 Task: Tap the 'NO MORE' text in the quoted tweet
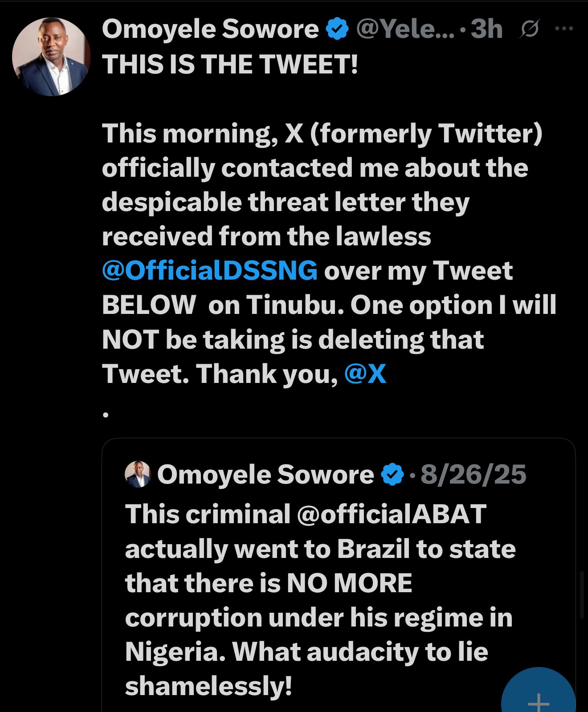(349, 583)
